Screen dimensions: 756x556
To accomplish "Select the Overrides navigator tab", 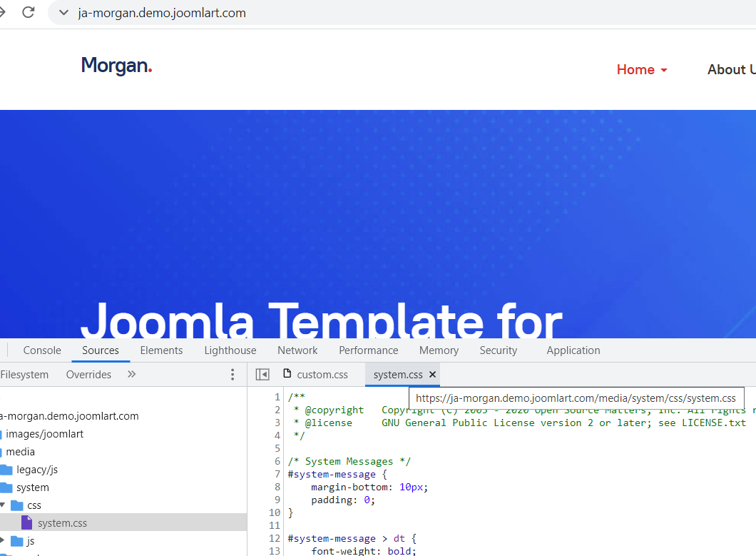I will click(x=88, y=375).
